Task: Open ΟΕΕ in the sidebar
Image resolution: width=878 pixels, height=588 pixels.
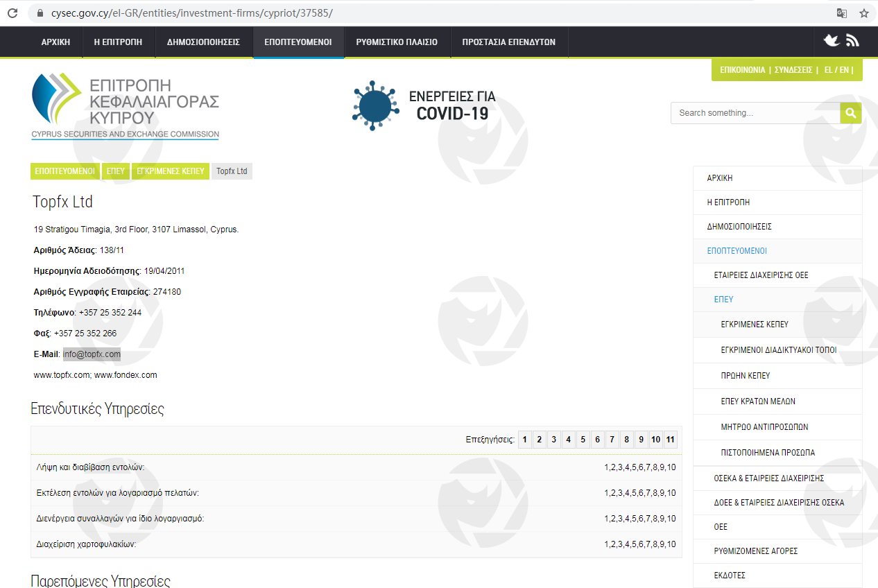Action: tap(777, 526)
